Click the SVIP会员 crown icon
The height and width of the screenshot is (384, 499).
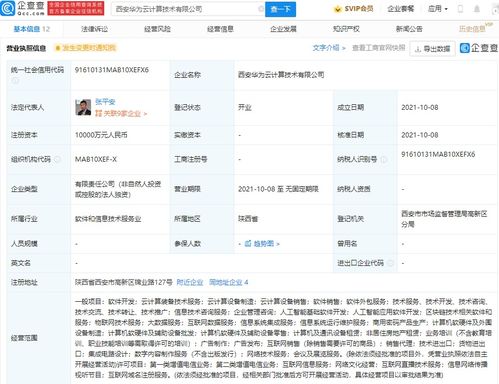pos(337,9)
